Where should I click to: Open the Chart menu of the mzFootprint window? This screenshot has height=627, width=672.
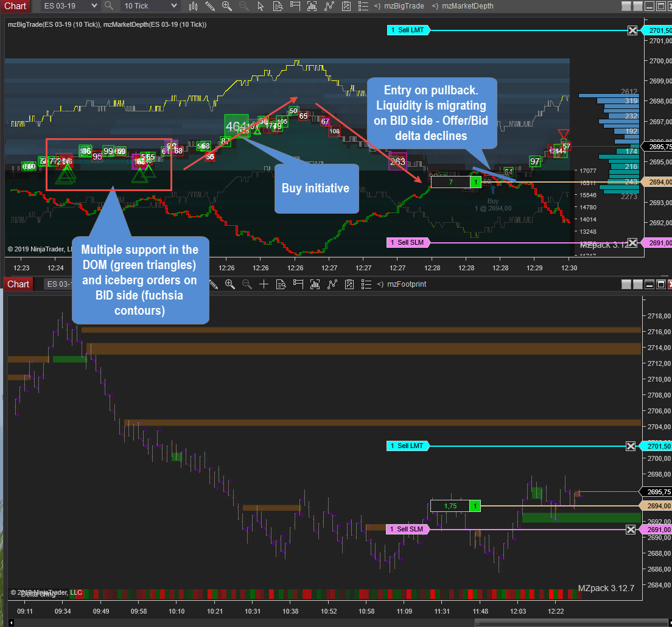[18, 284]
